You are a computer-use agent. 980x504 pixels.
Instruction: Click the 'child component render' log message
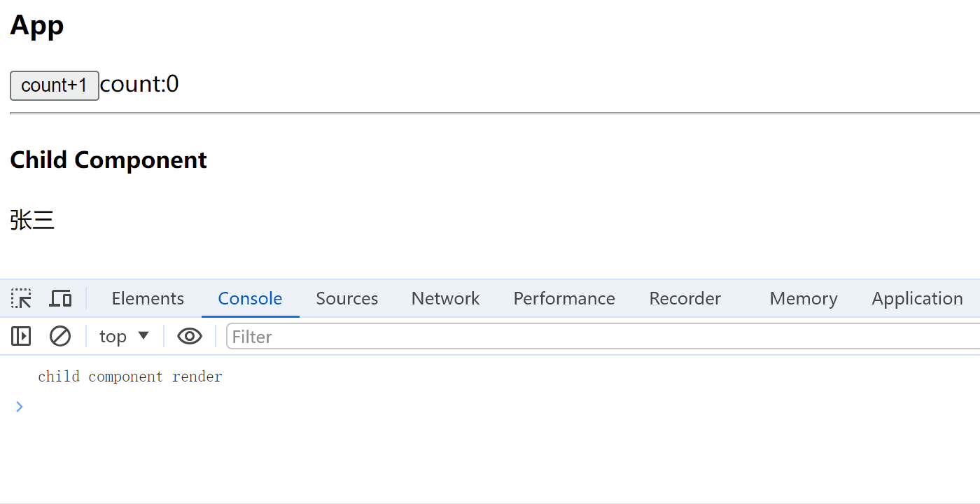point(130,377)
